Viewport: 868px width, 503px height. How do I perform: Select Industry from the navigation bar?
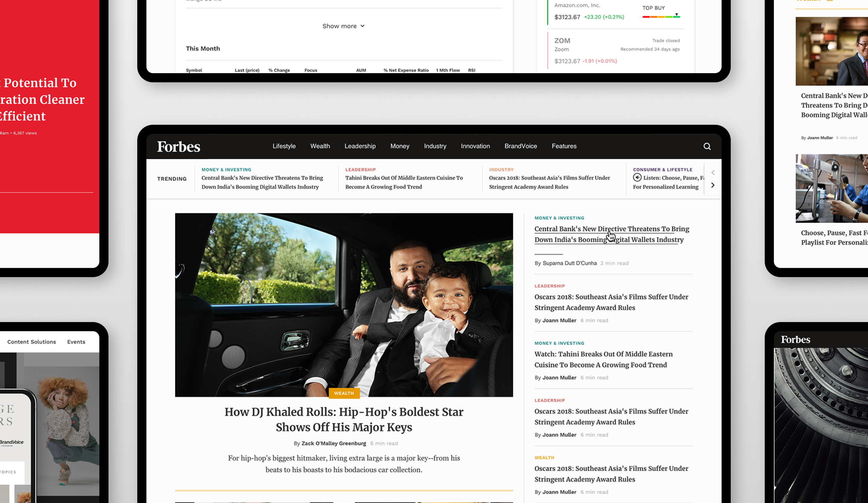coord(435,146)
